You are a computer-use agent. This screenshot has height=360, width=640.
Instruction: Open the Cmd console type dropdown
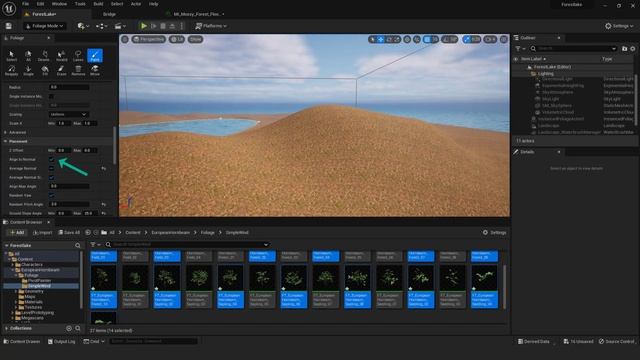(94, 341)
